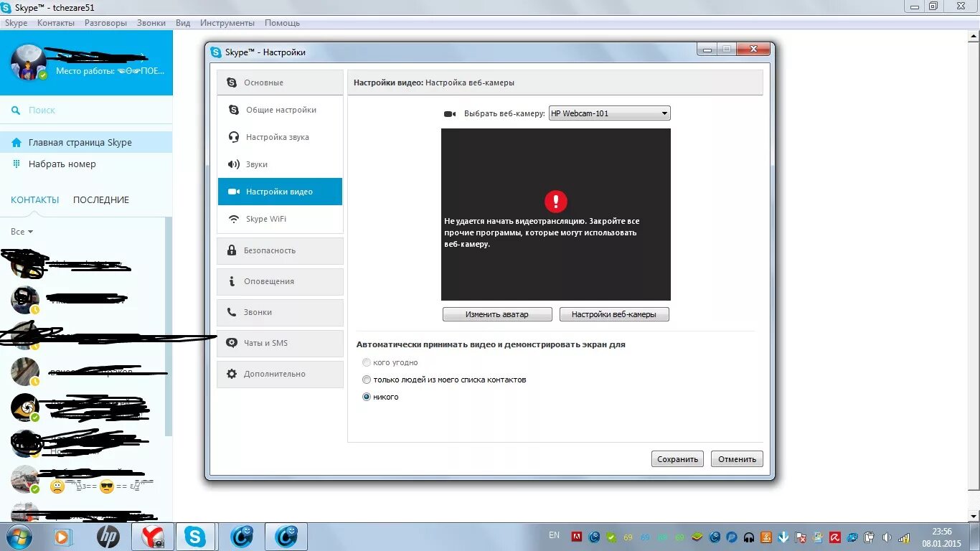The height and width of the screenshot is (551, 980).
Task: Open the volume speaker tray icon
Action: (x=887, y=537)
